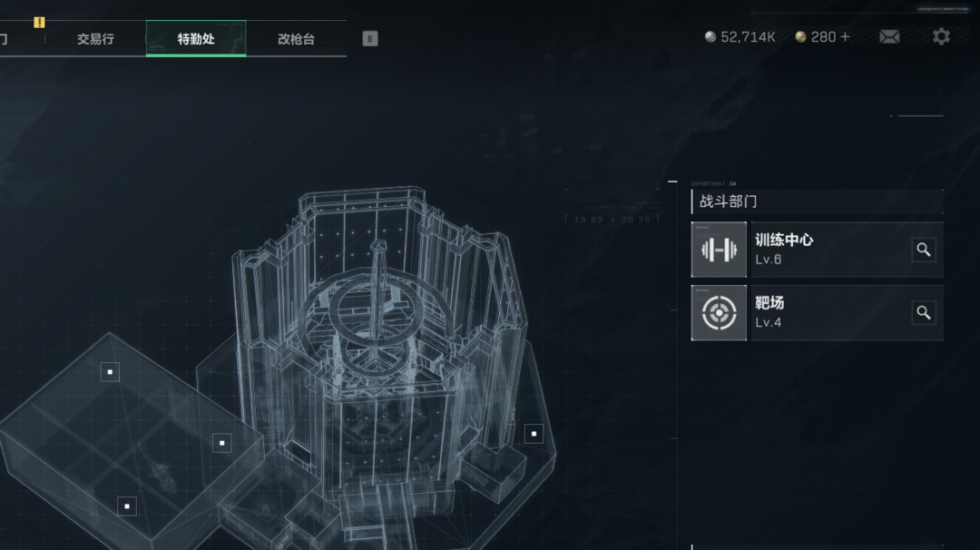The height and width of the screenshot is (550, 980).
Task: Click the 靶场 target crosshair icon
Action: point(719,312)
